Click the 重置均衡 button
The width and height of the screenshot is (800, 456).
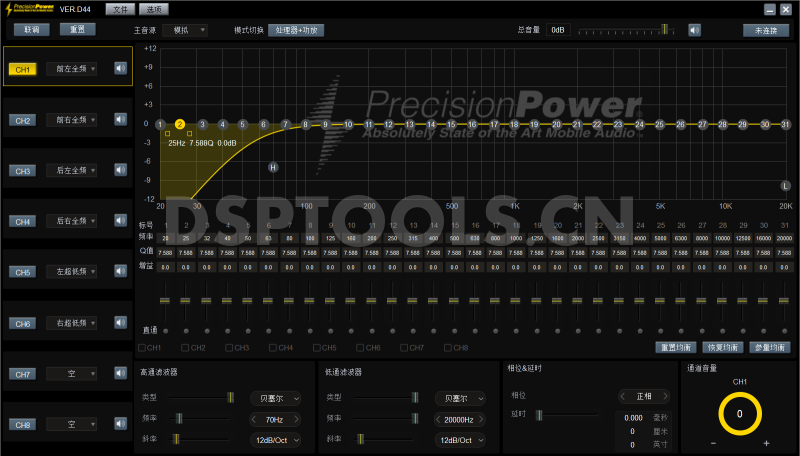click(676, 348)
